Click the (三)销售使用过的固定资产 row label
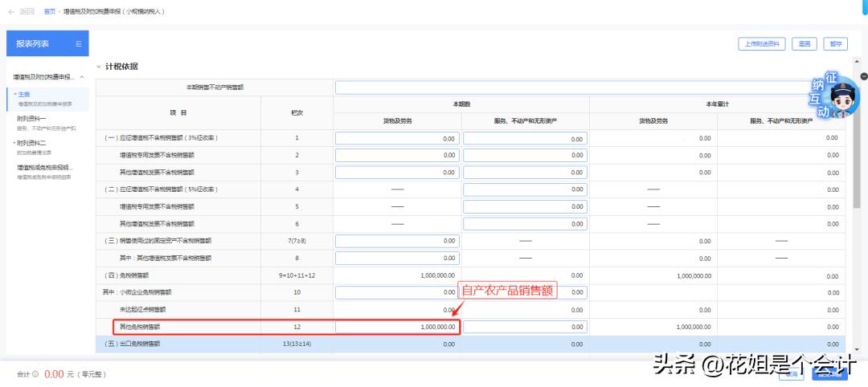The image size is (868, 387). [158, 241]
